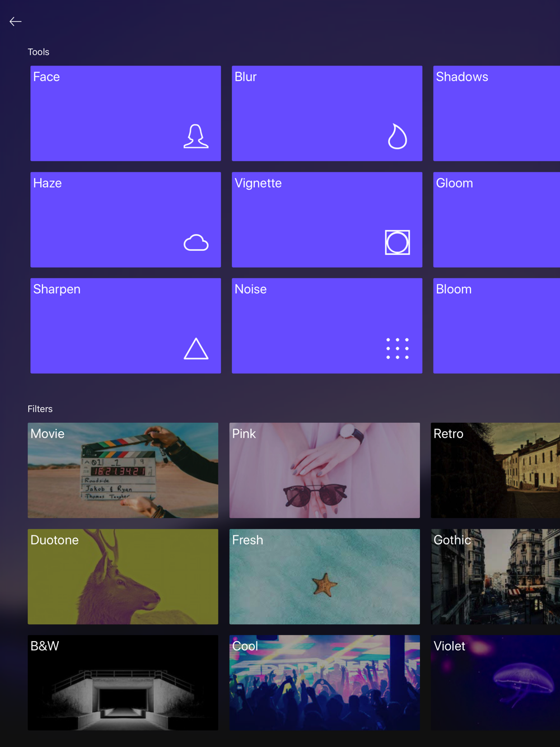This screenshot has height=747, width=560.
Task: Open the Gloom tool tile
Action: tap(497, 220)
